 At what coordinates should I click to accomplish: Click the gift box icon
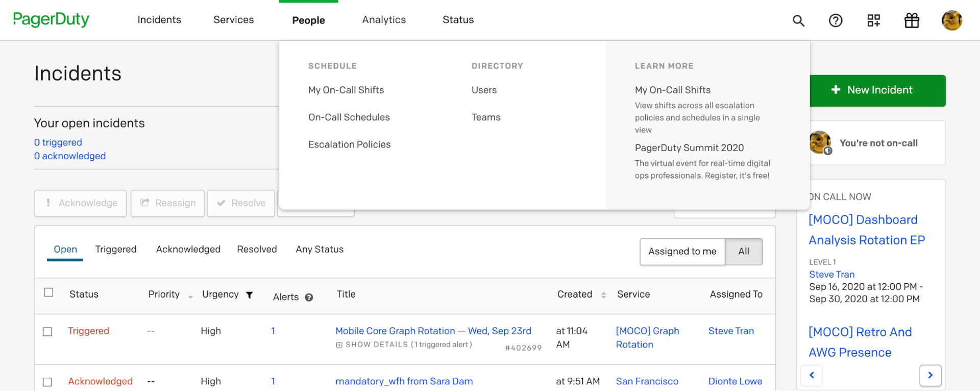point(912,20)
